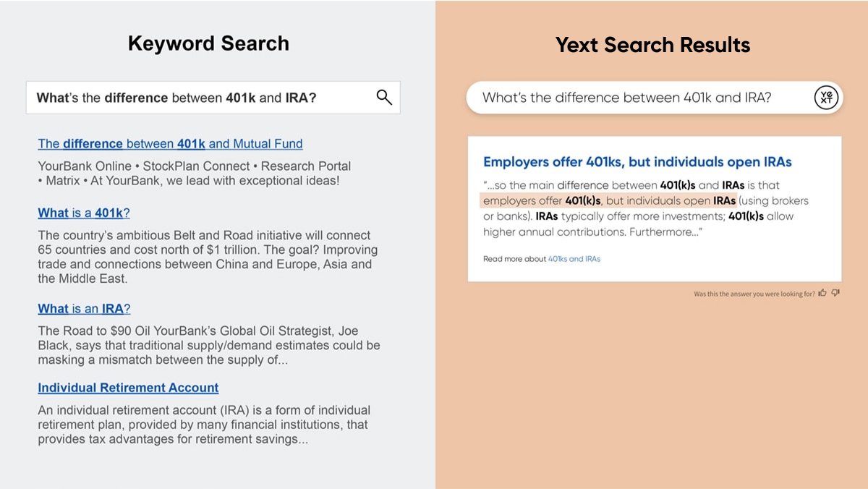The width and height of the screenshot is (868, 489).
Task: Click the individual retirement account description snippet
Action: pos(204,425)
